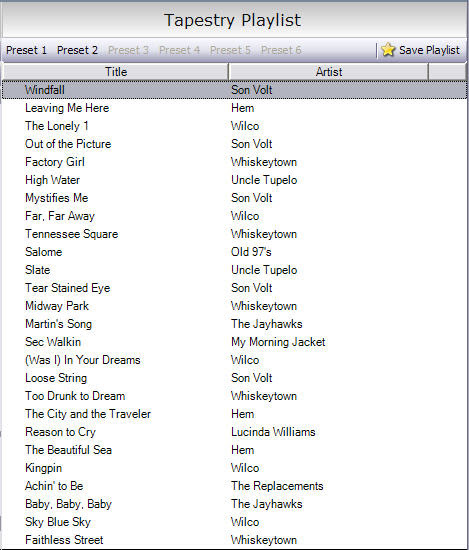Select the song The Lonely 1

[57, 126]
